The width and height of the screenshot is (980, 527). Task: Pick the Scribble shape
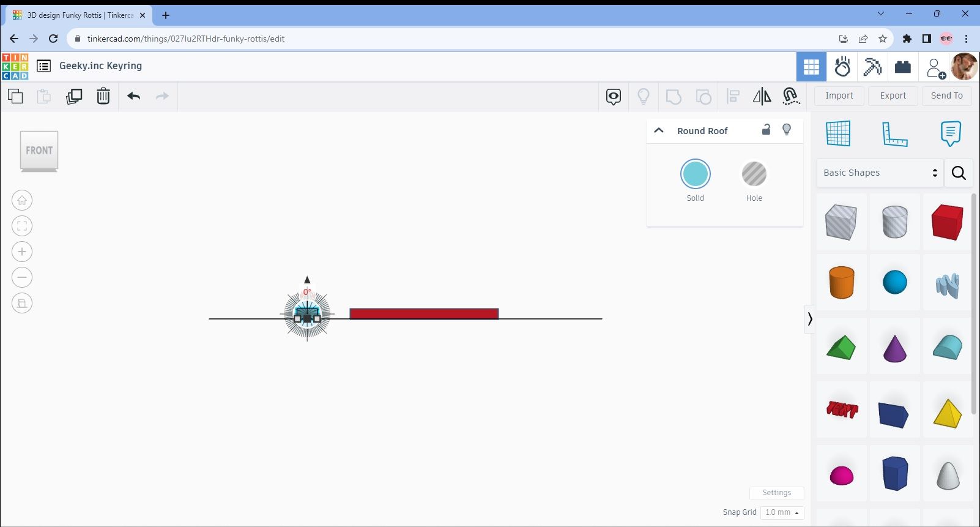948,285
